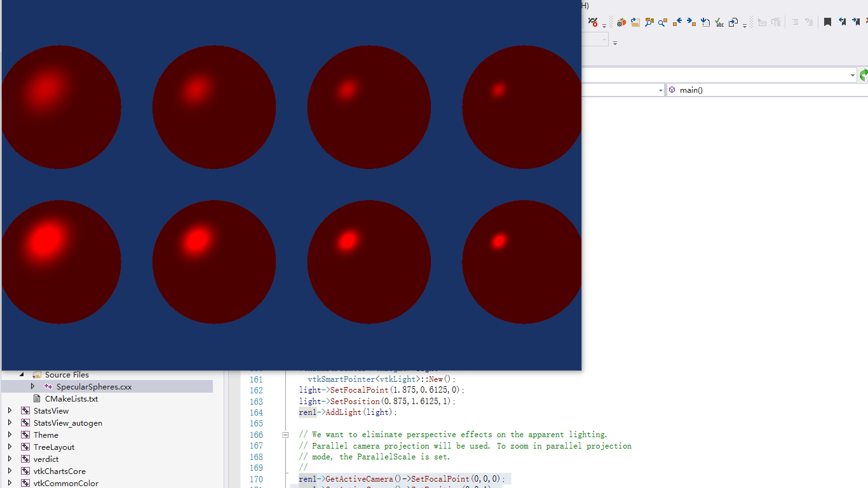Image resolution: width=868 pixels, height=488 pixels.
Task: Collapse the comment block at line 166
Action: coord(285,435)
